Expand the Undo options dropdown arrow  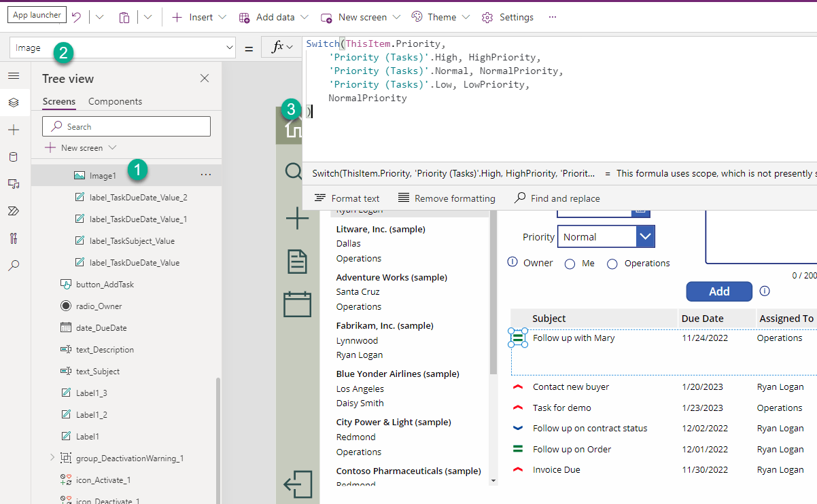[99, 17]
